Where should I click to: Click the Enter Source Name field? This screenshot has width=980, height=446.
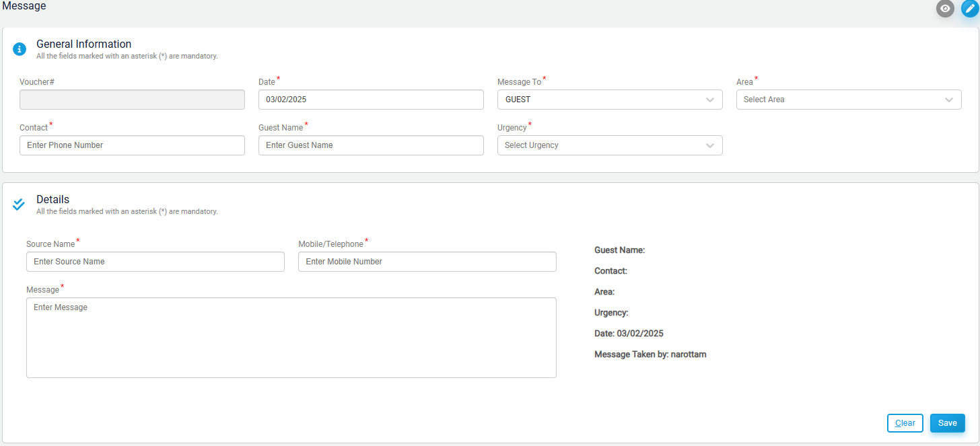point(155,262)
